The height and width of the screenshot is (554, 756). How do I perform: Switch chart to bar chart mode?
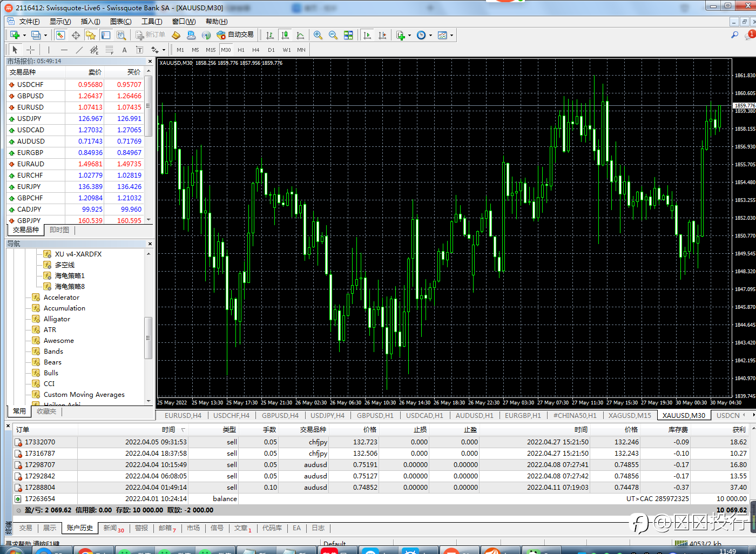(270, 35)
